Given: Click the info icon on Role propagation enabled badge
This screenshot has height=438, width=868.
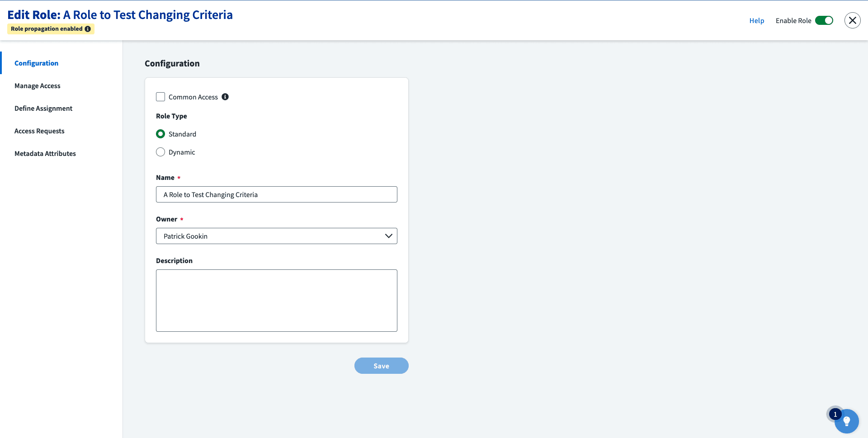Looking at the screenshot, I should 87,29.
